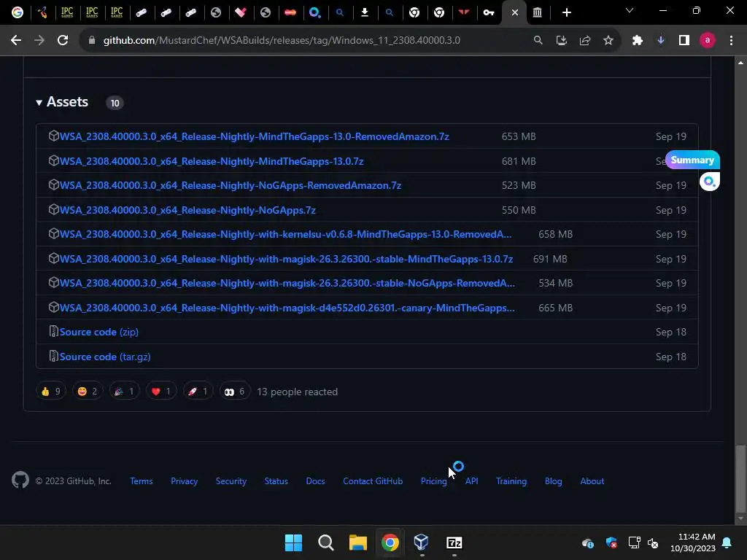Open Chrome profile avatar

(708, 41)
